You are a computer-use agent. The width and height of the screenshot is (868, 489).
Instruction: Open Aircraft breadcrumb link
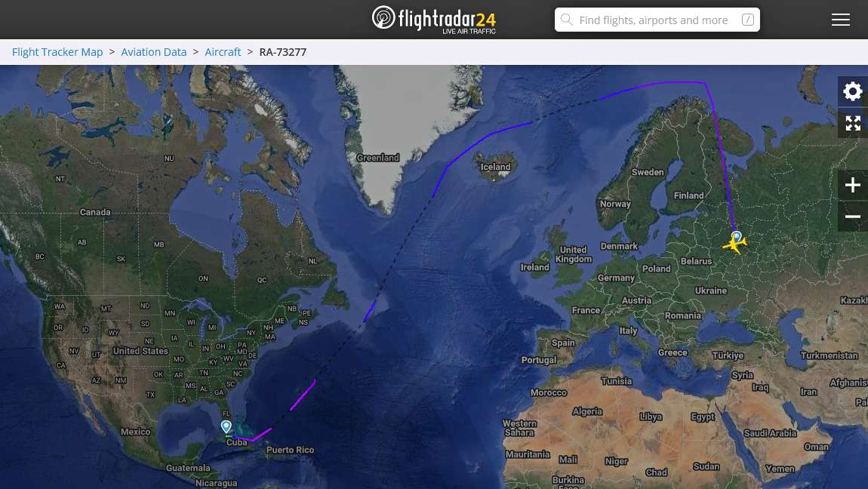223,52
